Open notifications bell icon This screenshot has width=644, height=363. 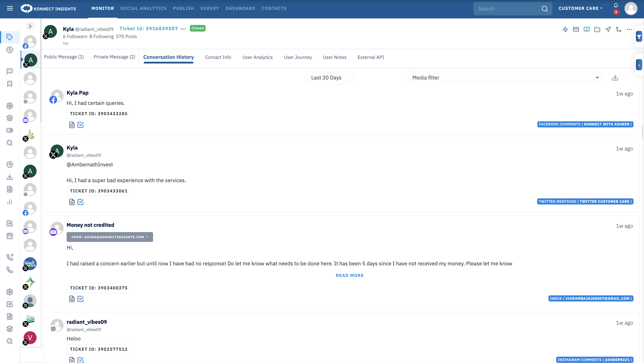coord(616,6)
